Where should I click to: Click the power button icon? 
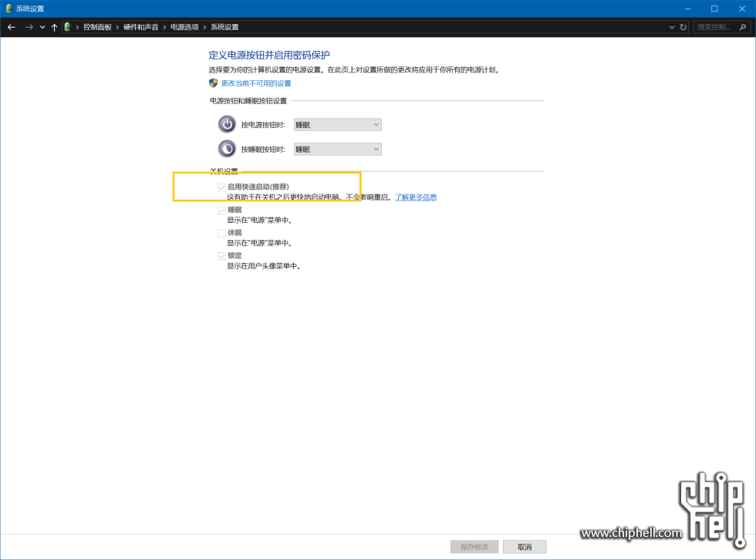227,124
